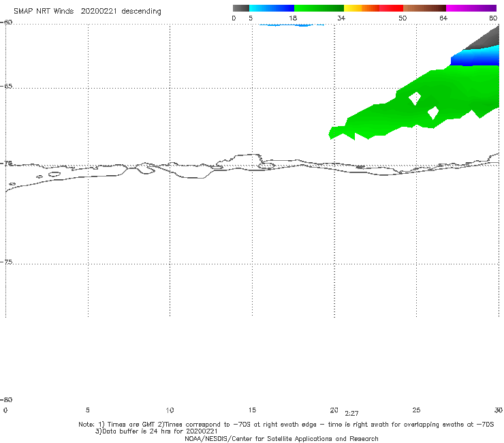This screenshot has height=443, width=504.
Task: Click the swath time label "2:27"
Action: pos(351,414)
